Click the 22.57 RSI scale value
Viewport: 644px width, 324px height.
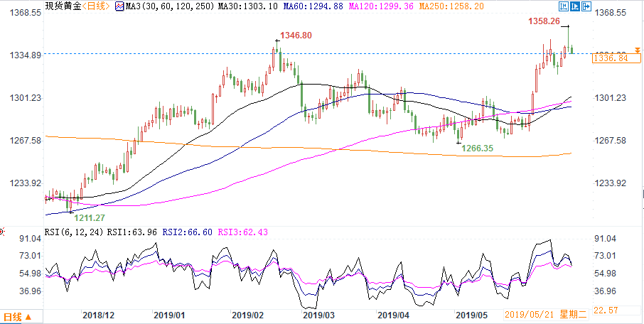606,310
